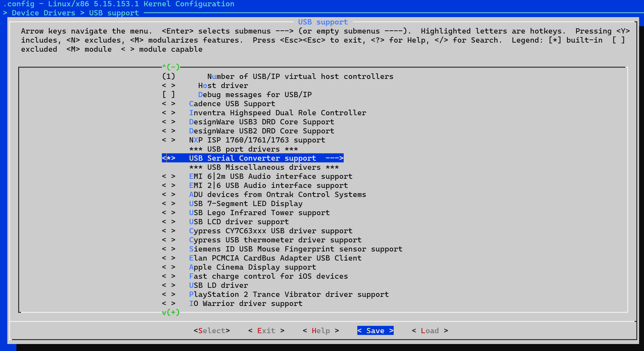This screenshot has height=351, width=644.
Task: Click the USB Miscellaneous drivers section comment
Action: point(264,167)
